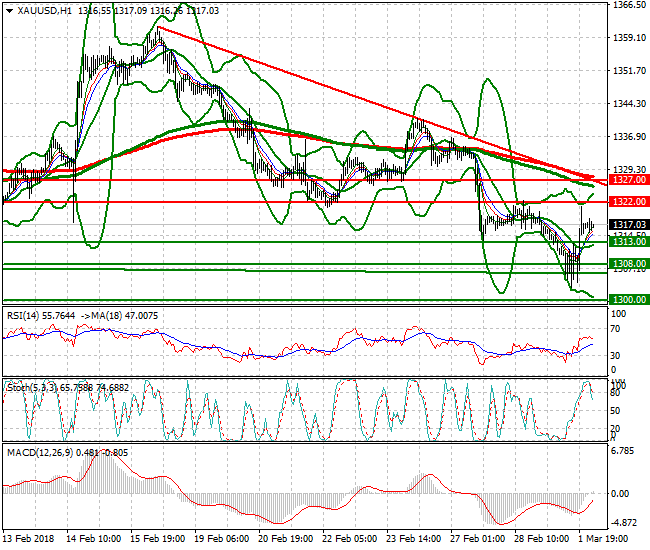The width and height of the screenshot is (650, 550).
Task: Select the green 1300.00 support label
Action: pos(629,300)
